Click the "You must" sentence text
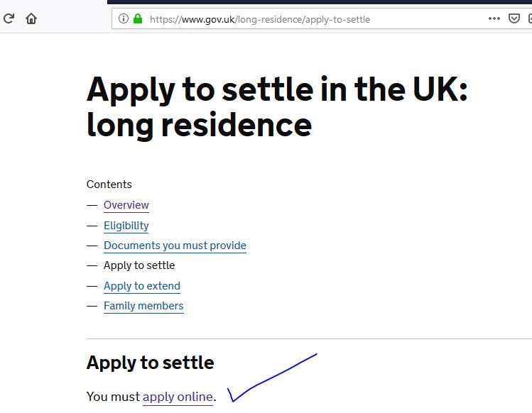The image size is (532, 413). [x=113, y=397]
